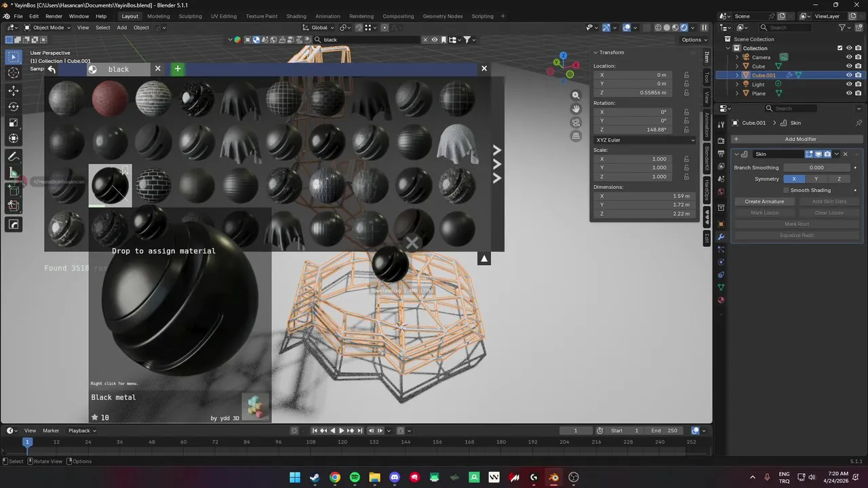Pin the Properties editor context

[859, 123]
